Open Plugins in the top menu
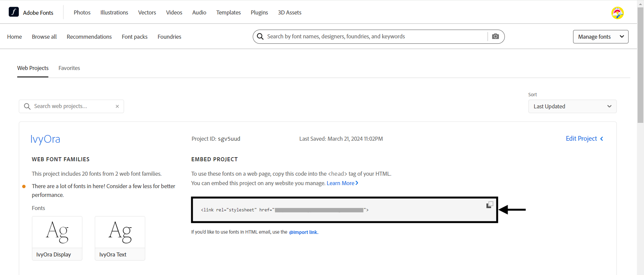 [x=259, y=12]
